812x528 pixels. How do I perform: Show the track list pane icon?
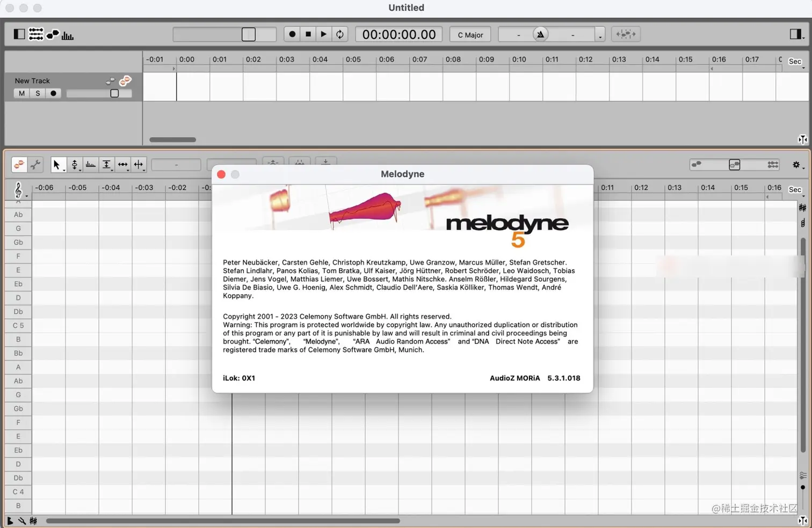pyautogui.click(x=35, y=34)
